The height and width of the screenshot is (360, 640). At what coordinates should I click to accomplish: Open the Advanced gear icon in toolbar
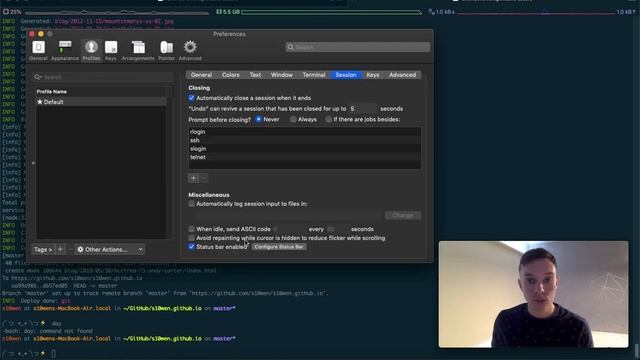click(x=190, y=51)
